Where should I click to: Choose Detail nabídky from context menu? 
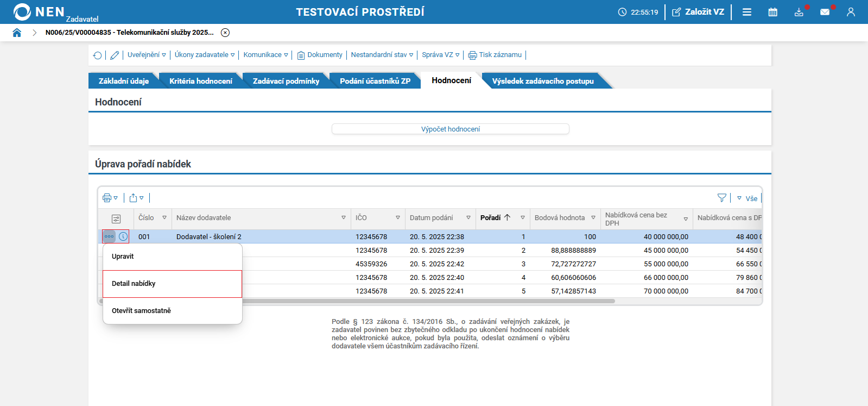click(x=173, y=284)
